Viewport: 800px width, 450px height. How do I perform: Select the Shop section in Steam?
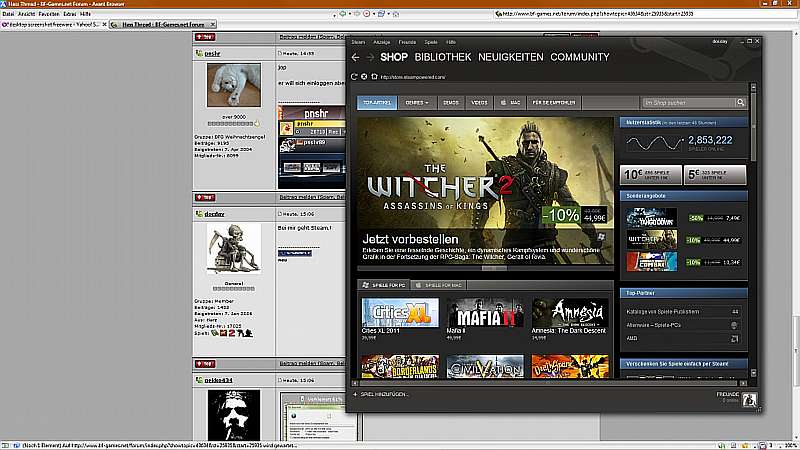pos(394,57)
